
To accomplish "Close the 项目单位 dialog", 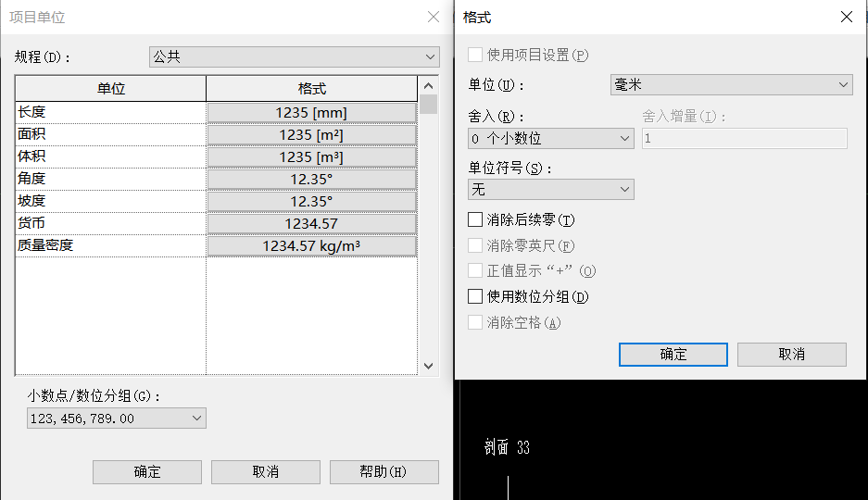I will pyautogui.click(x=434, y=18).
